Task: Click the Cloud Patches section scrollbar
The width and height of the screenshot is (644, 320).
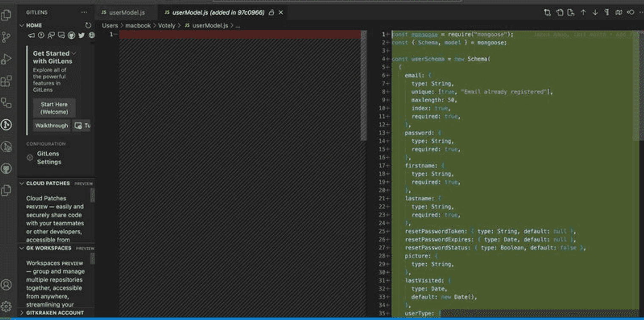Action: point(92,196)
